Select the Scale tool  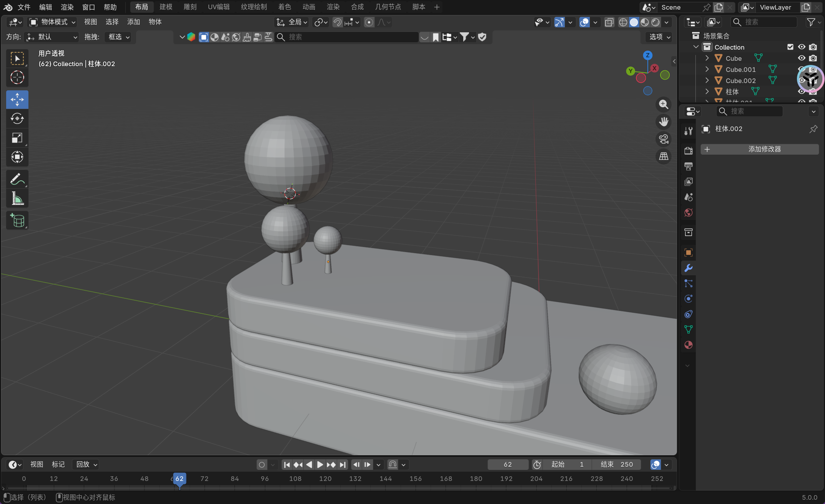tap(17, 138)
